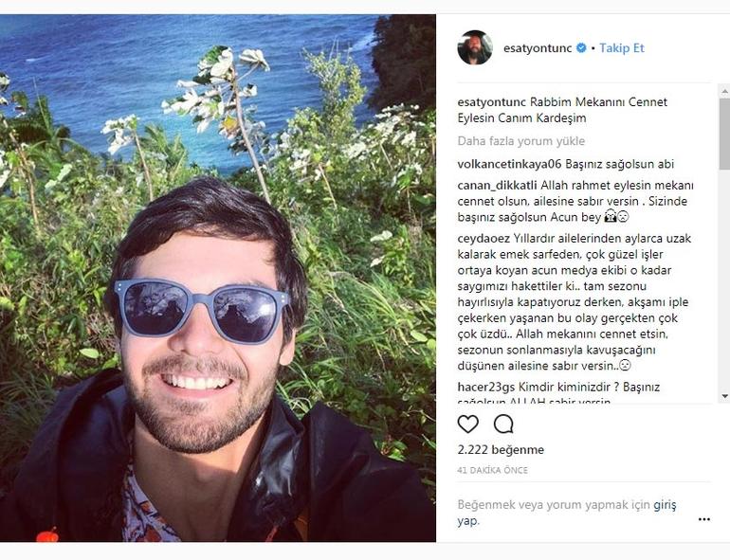The width and height of the screenshot is (730, 560).
Task: Click scrollbar down arrow in comments
Action: pyautogui.click(x=724, y=396)
